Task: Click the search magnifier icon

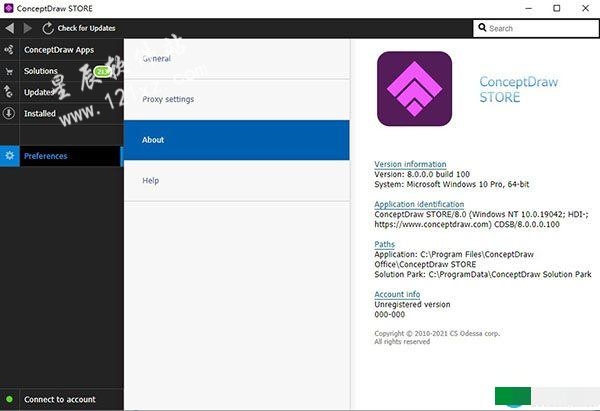Action: [x=482, y=28]
